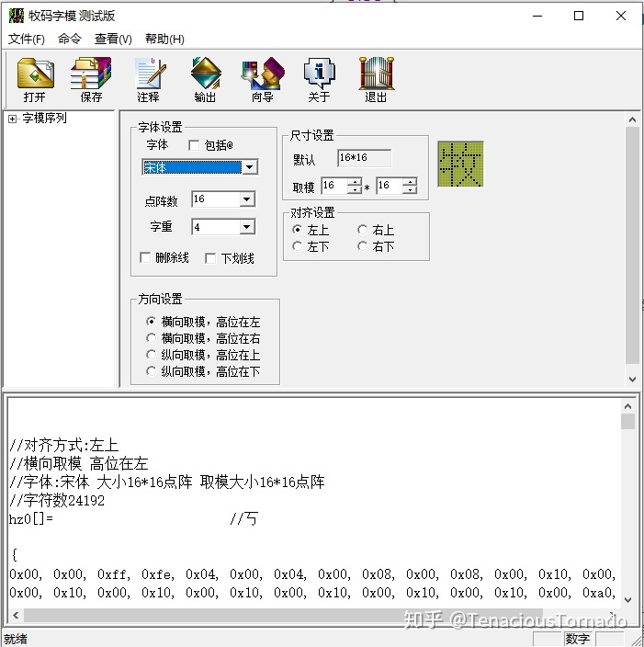Click output pane scroll-up arrow

pyautogui.click(x=627, y=407)
